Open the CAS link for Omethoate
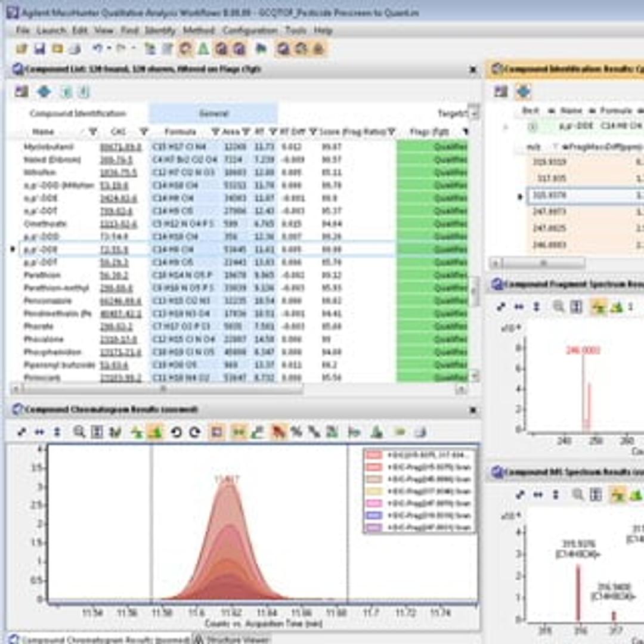This screenshot has height=644, width=644. point(118,224)
